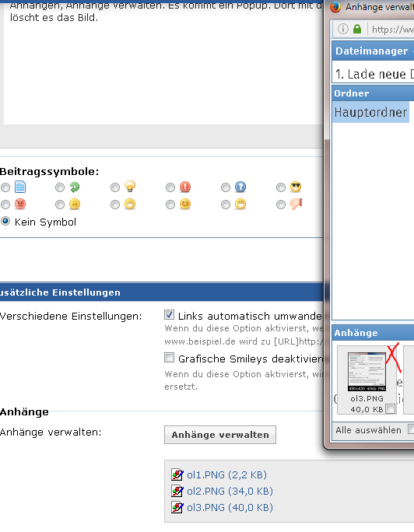Image resolution: width=414 pixels, height=532 pixels.
Task: Open the ol1.PNG (2,2 KB) attachment link
Action: [x=226, y=474]
